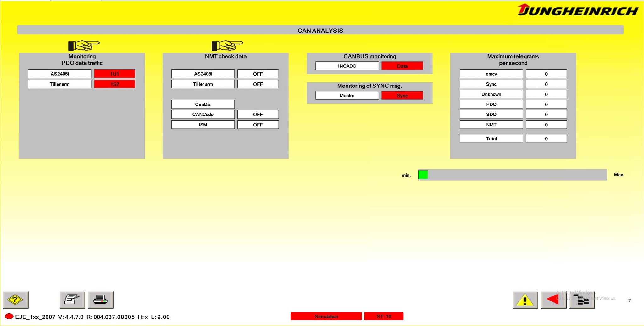Viewport: 644px width, 326px height.
Task: Toggle OFF status for AS2405i NMT check
Action: (258, 74)
